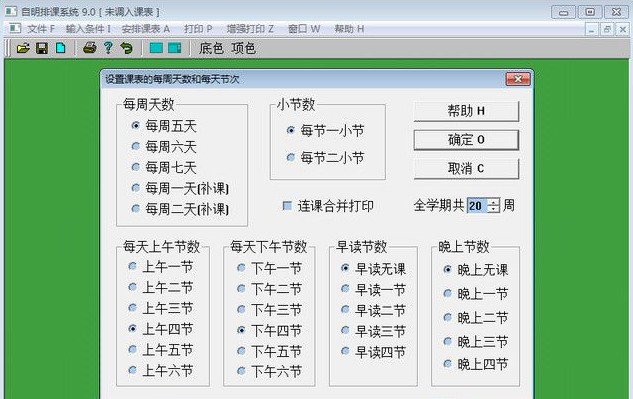Select 晚上四节 radio option

(476, 364)
